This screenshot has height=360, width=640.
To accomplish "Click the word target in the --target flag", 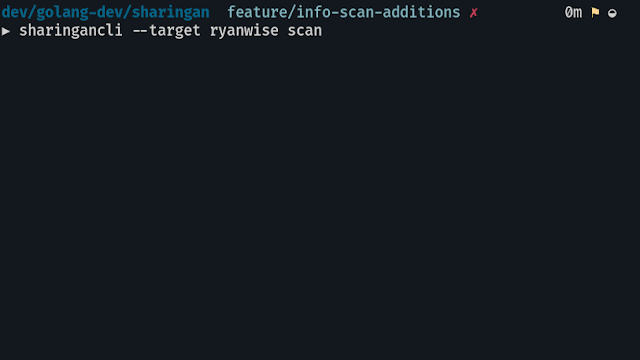I will (x=175, y=31).
